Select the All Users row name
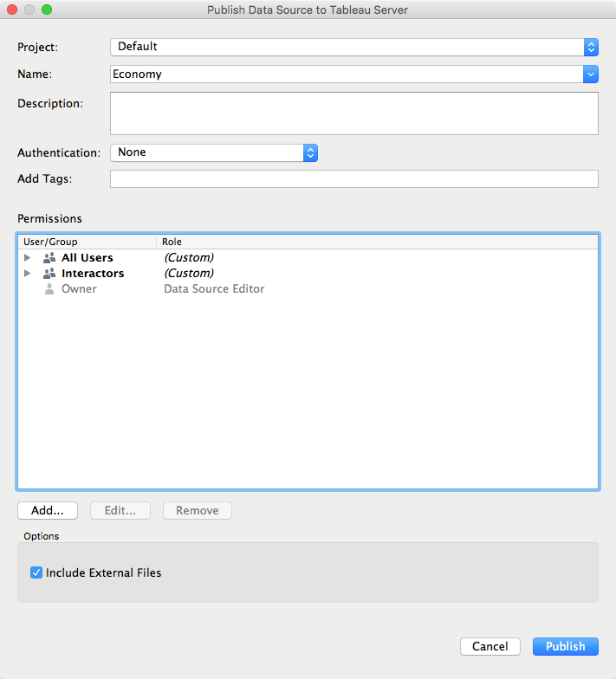616x679 pixels. 87,258
